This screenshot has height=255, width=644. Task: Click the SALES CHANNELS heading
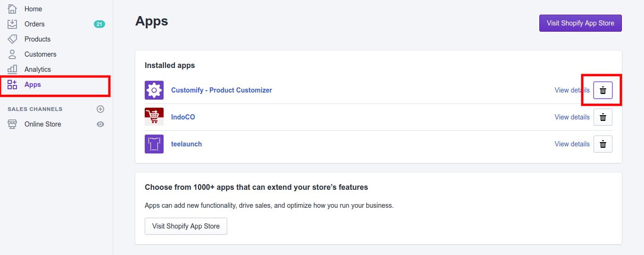[35, 109]
